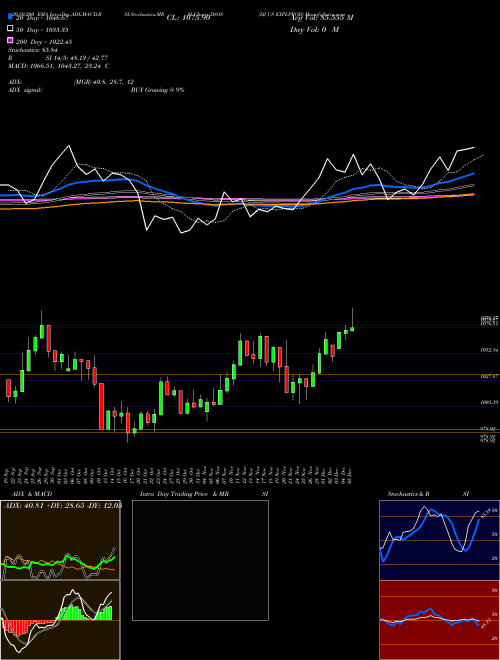The image size is (500, 660).
Task: Click the 'Stochastics & R' panel title
Action: (x=409, y=494)
